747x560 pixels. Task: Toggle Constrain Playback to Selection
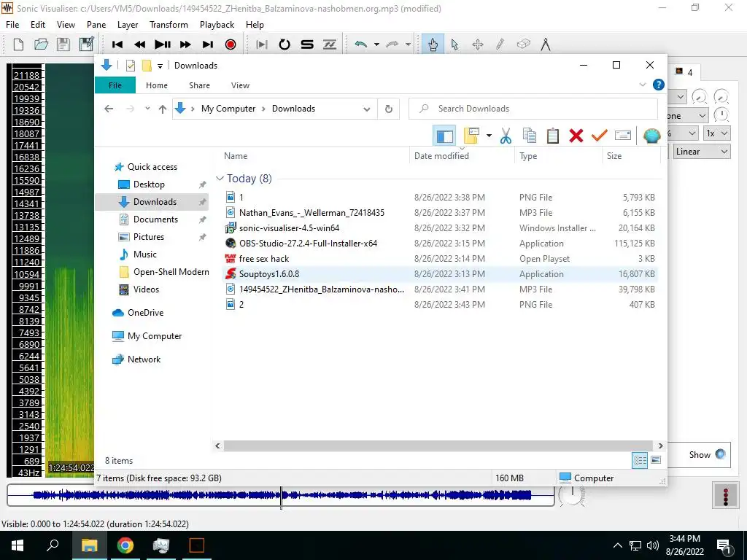(262, 44)
